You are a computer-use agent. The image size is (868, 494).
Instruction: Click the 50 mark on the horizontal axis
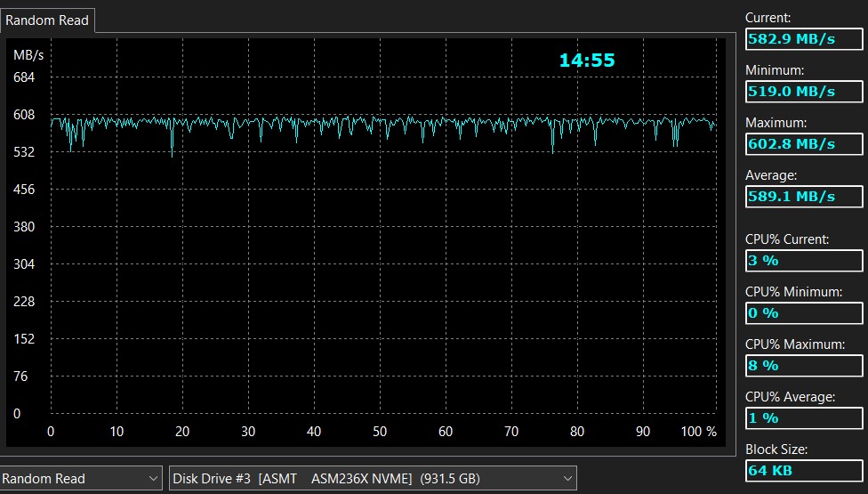[380, 432]
